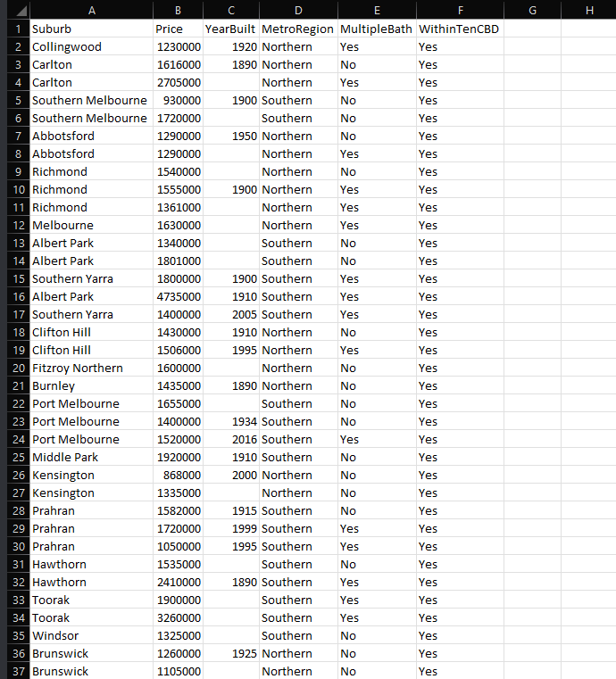This screenshot has width=616, height=679.
Task: Select price cell 3260000
Action: coord(178,617)
